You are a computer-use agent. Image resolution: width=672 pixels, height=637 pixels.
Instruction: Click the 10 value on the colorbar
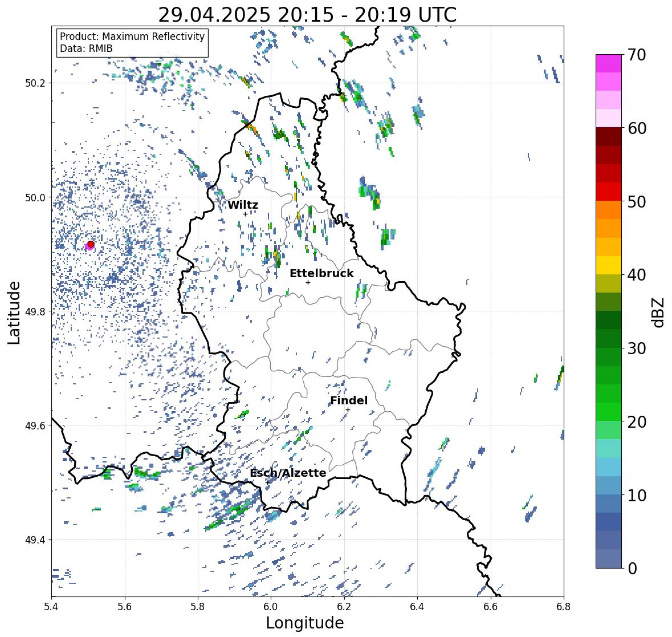[637, 495]
